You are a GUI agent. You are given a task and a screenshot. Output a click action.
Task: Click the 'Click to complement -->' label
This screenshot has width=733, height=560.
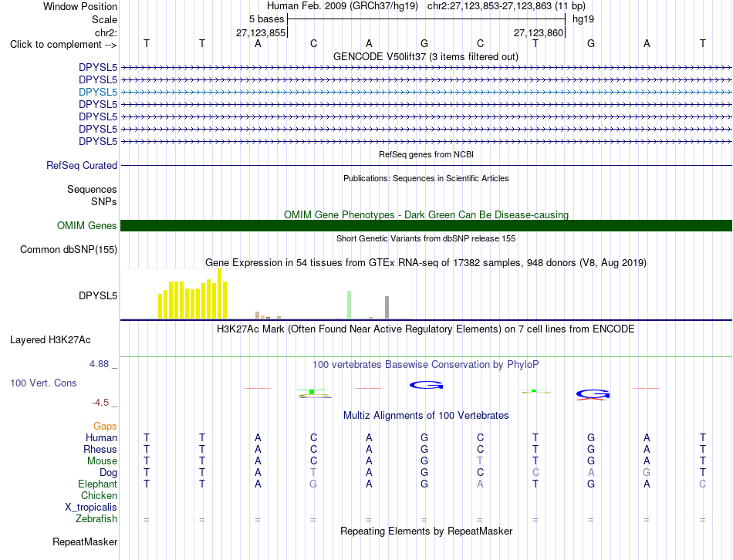(63, 45)
